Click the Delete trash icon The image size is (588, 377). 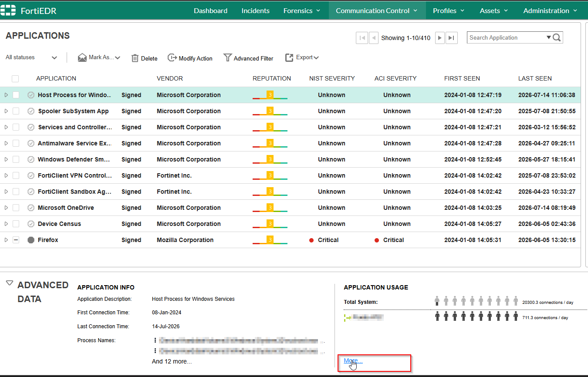coord(135,58)
